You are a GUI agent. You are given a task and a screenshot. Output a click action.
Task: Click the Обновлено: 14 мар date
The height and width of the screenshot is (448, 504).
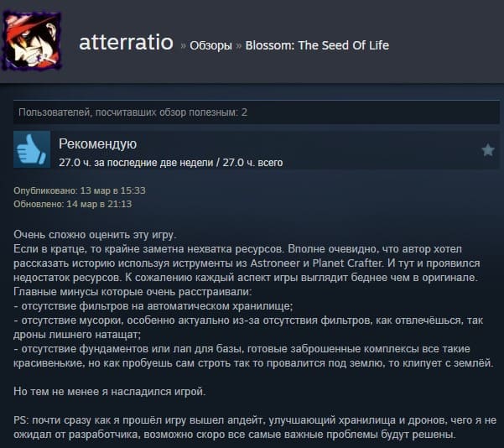[73, 204]
